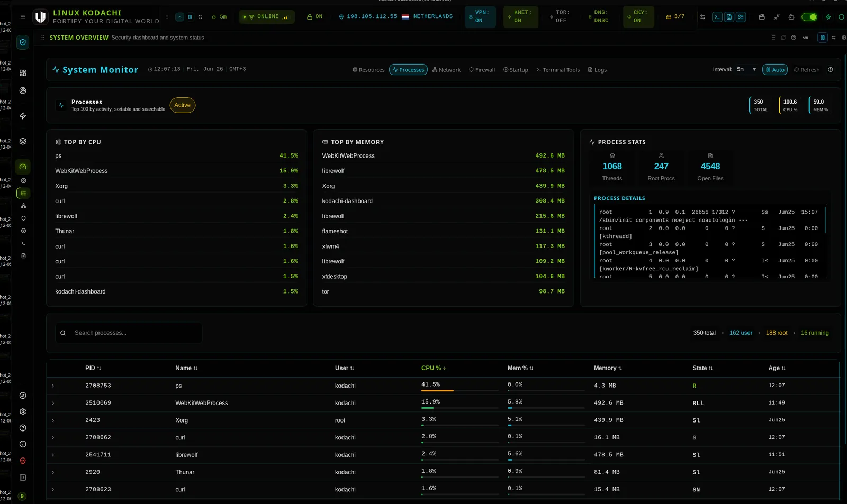Open the Interval 5m dropdown
The width and height of the screenshot is (847, 504).
click(746, 70)
